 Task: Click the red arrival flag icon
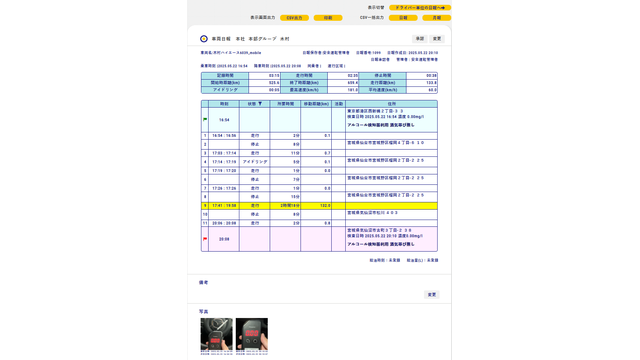(x=205, y=239)
